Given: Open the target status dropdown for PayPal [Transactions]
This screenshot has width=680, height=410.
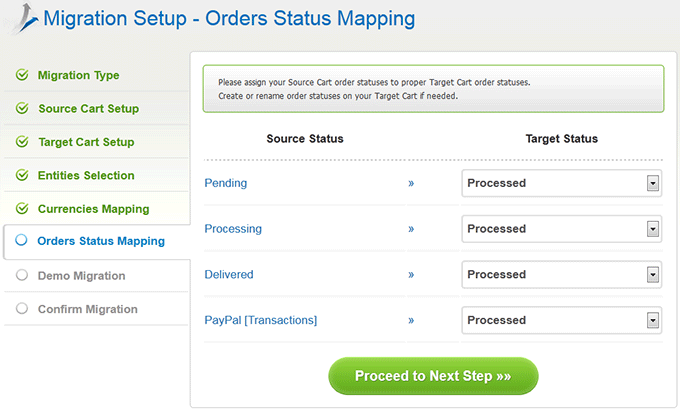Looking at the screenshot, I should (562, 320).
